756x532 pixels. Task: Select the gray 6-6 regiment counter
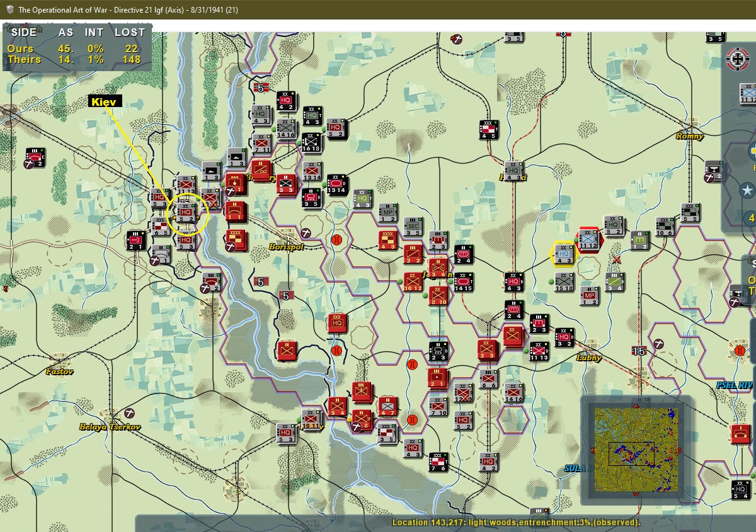(x=488, y=379)
